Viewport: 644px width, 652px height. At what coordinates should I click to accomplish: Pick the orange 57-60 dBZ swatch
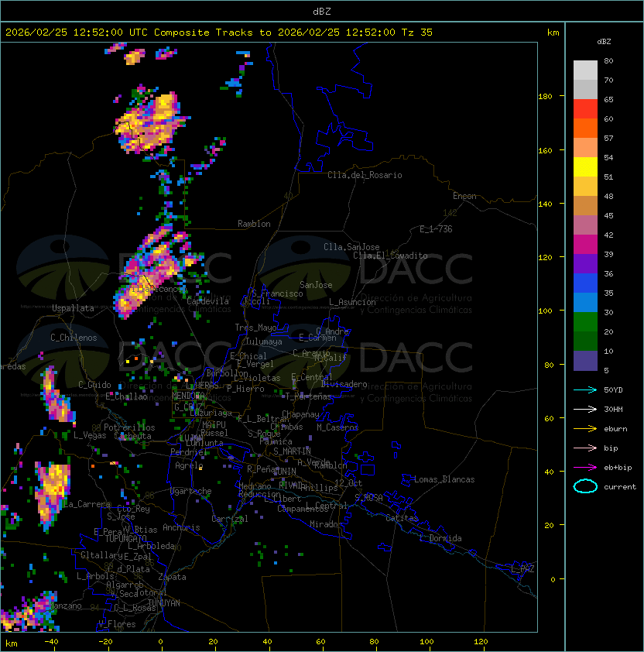(585, 128)
